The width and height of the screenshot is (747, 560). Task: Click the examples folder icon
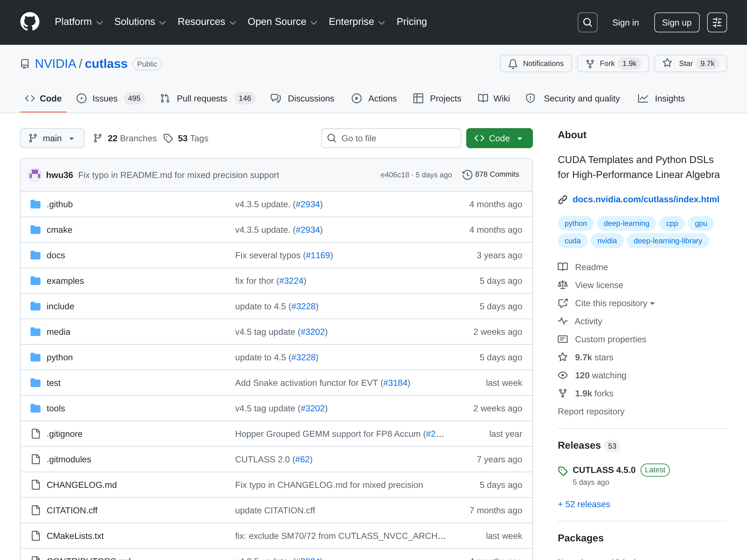point(35,281)
